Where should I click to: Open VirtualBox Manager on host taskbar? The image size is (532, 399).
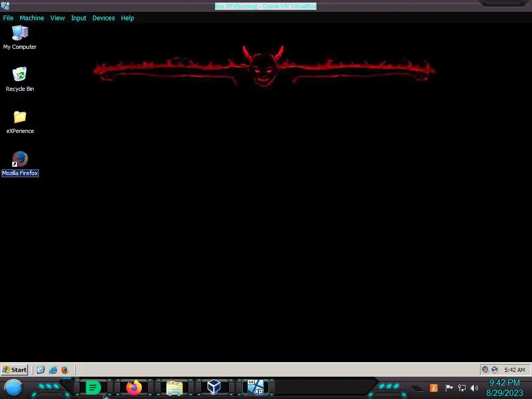[x=214, y=387]
